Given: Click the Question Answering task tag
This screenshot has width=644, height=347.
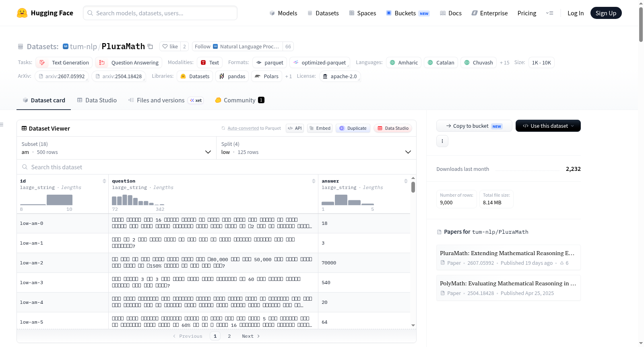Looking at the screenshot, I should click(x=129, y=62).
